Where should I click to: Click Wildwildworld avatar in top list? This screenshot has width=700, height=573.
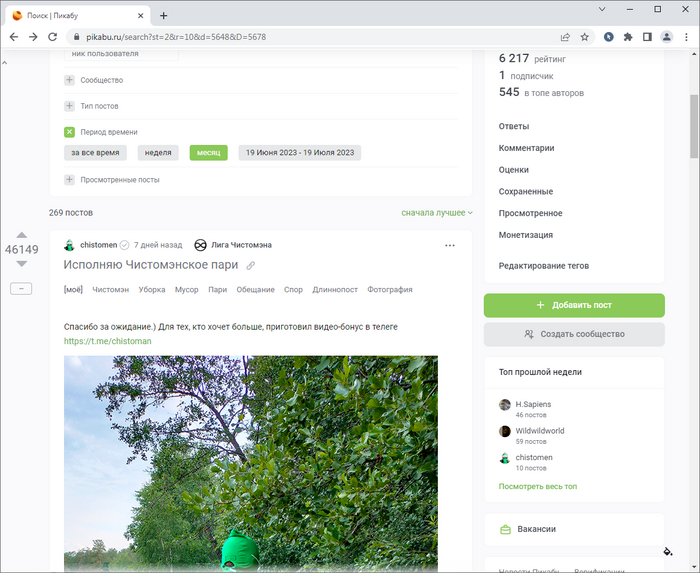[504, 432]
